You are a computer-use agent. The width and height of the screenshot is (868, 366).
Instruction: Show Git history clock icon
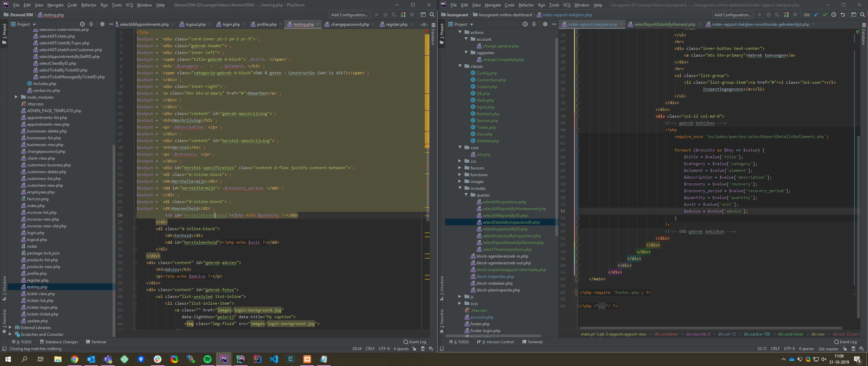coord(834,15)
